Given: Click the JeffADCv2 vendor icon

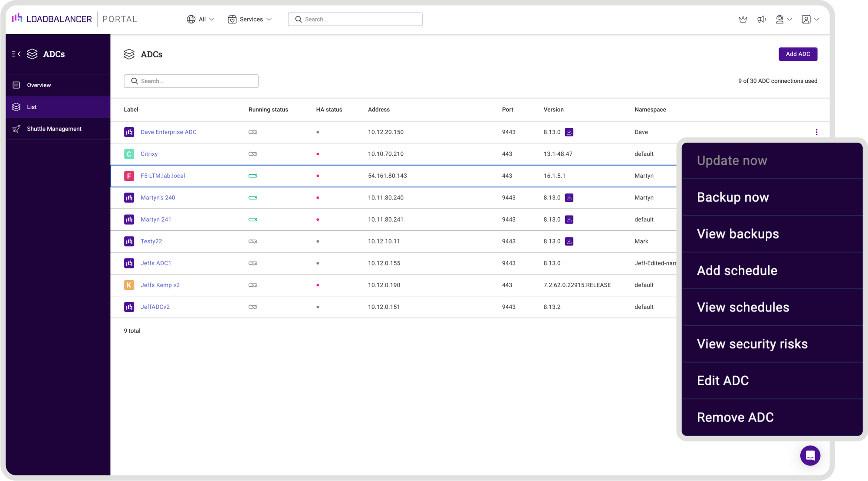Looking at the screenshot, I should click(x=129, y=307).
